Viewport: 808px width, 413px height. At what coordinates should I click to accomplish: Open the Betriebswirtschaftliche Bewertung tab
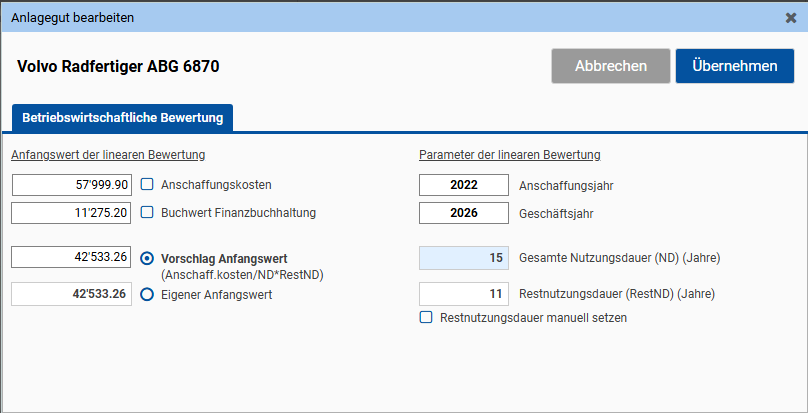[x=123, y=118]
